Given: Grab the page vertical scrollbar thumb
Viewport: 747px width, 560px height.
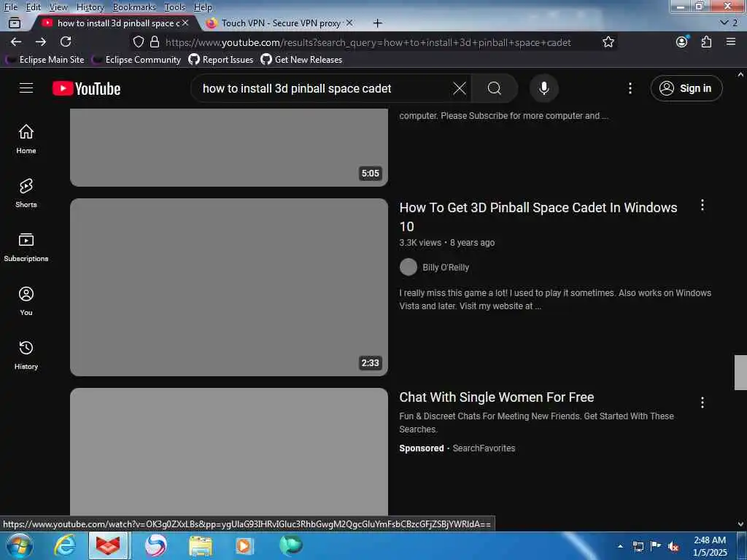Looking at the screenshot, I should 740,373.
